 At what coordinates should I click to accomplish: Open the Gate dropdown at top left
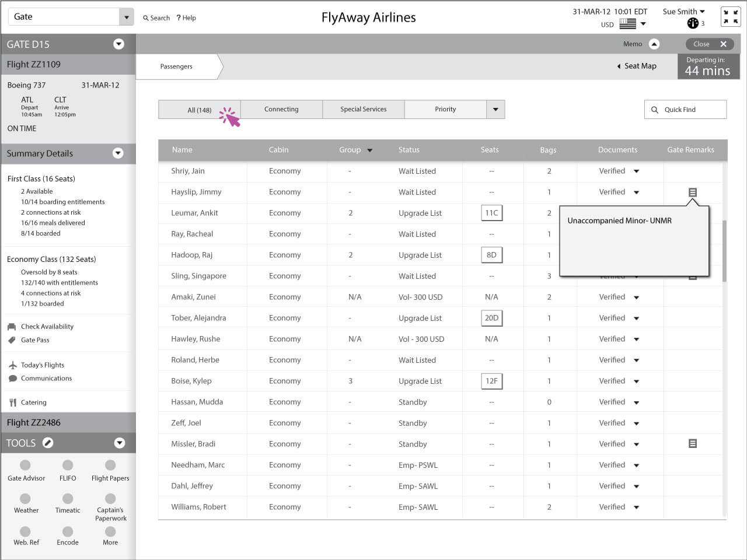[126, 17]
